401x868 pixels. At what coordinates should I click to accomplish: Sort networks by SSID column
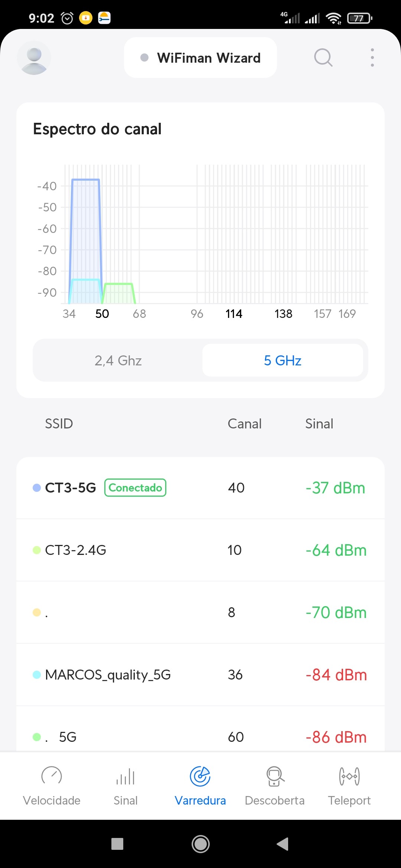(x=59, y=424)
